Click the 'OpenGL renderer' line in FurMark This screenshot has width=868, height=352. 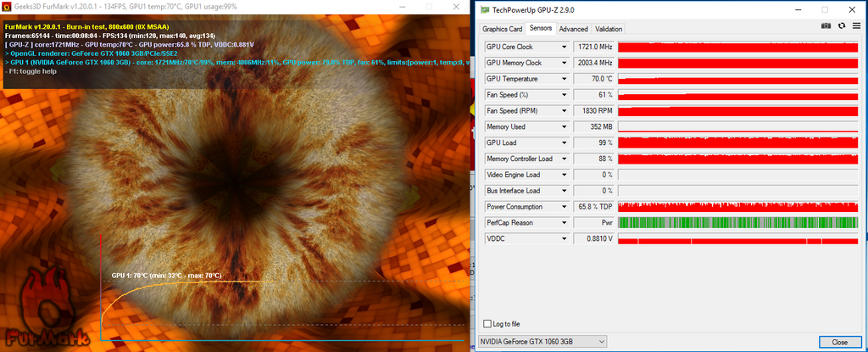coord(92,53)
